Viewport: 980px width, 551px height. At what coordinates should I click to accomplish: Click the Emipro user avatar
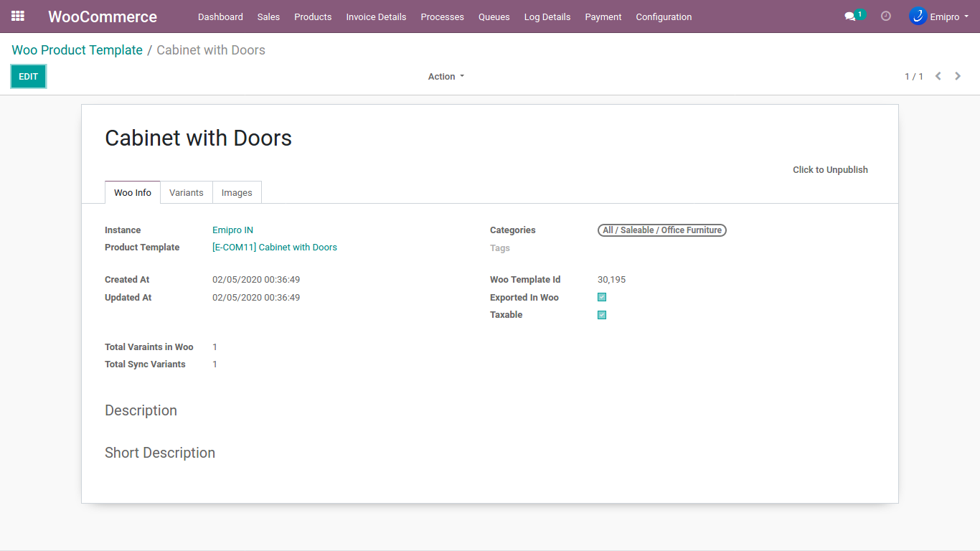pos(918,16)
